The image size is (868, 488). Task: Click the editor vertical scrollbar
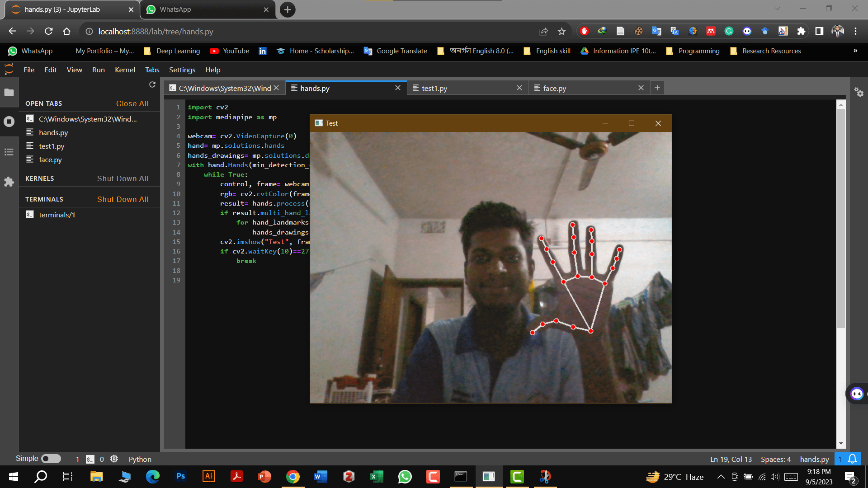pos(841,217)
